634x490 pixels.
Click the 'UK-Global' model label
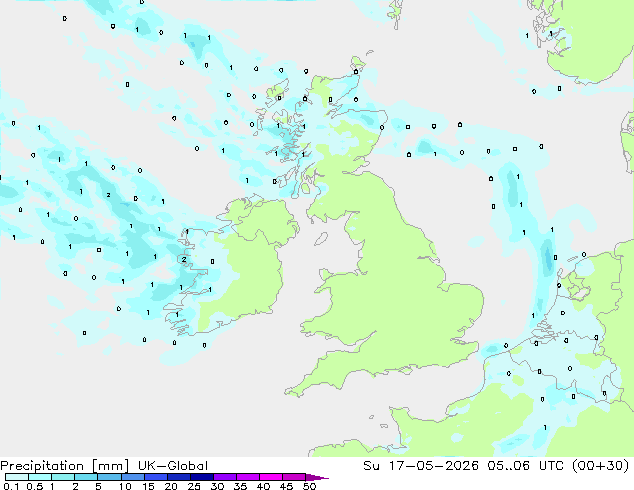[x=173, y=466]
